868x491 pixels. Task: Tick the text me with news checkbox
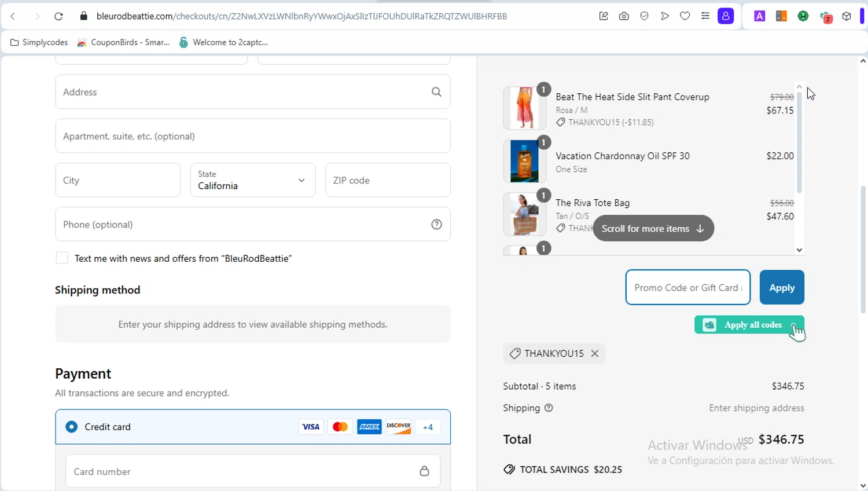pyautogui.click(x=62, y=258)
